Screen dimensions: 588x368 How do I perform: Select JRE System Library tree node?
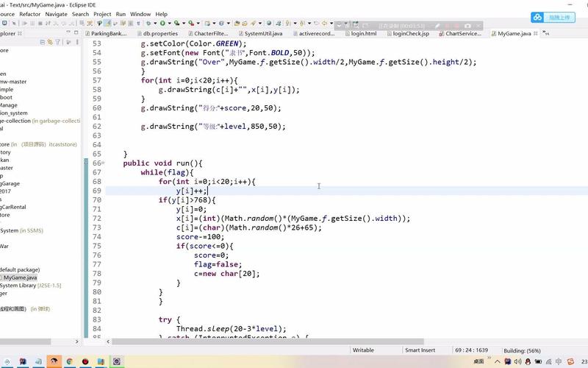click(30, 286)
